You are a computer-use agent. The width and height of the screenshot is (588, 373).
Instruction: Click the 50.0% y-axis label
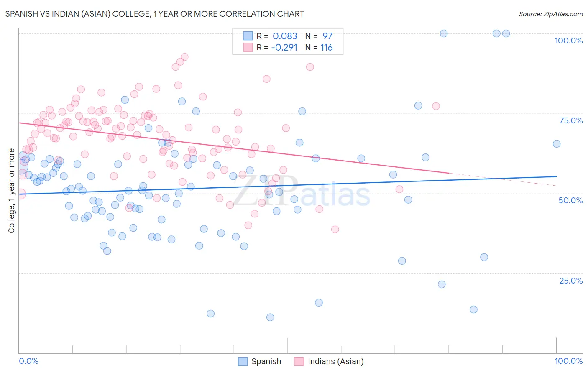point(570,200)
